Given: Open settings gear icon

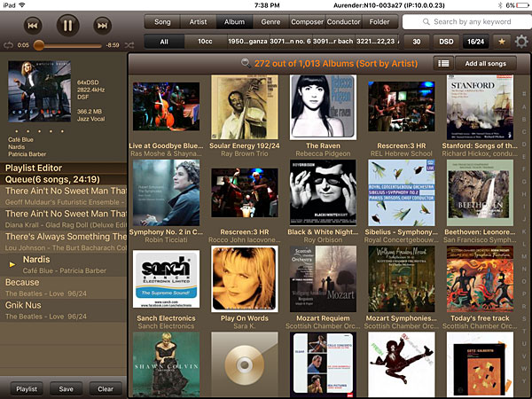Looking at the screenshot, I should (x=521, y=42).
